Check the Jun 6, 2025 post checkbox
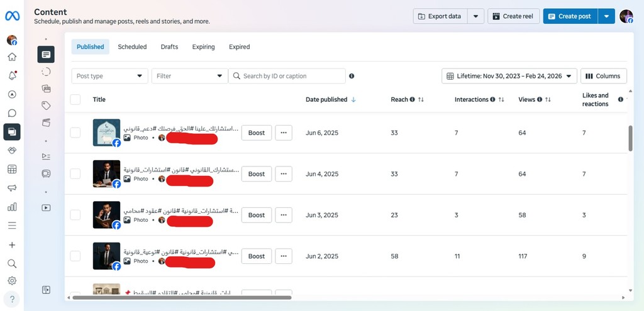644x311 pixels. (x=75, y=133)
